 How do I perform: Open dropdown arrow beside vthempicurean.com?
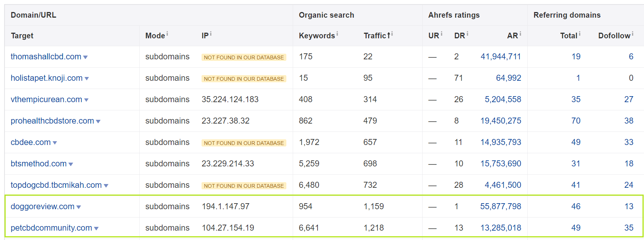(x=86, y=100)
